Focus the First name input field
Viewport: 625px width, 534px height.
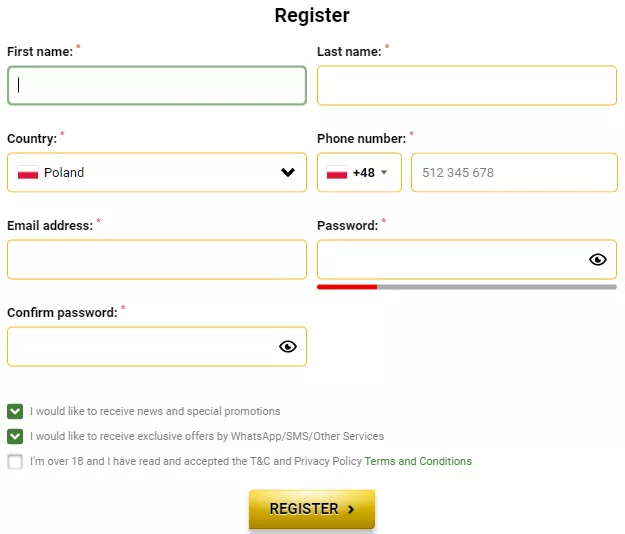point(157,86)
